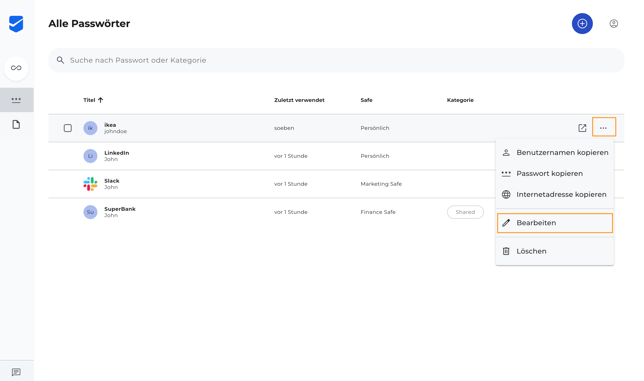Image resolution: width=644 pixels, height=381 pixels.
Task: Sort by Titel column arrow
Action: [101, 100]
